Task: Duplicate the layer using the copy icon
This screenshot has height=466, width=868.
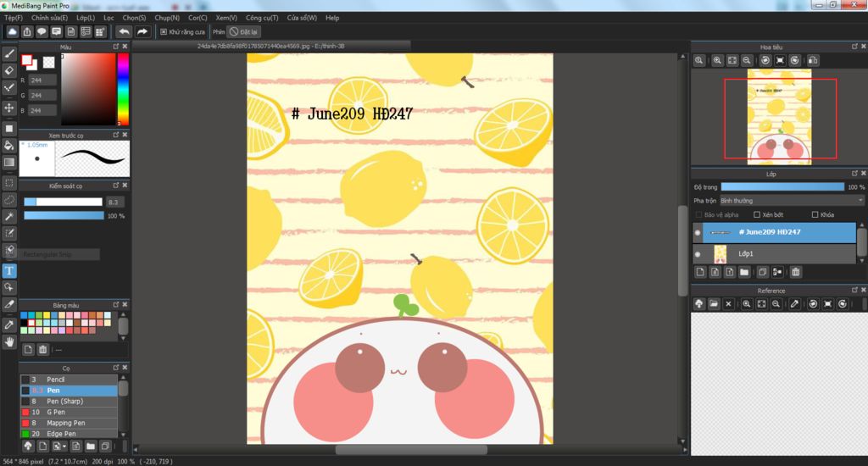Action: click(x=762, y=272)
